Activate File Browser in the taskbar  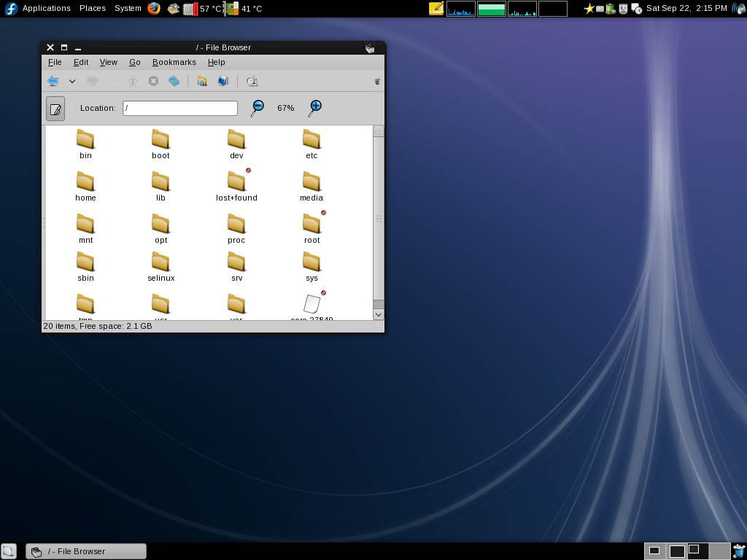(86, 551)
